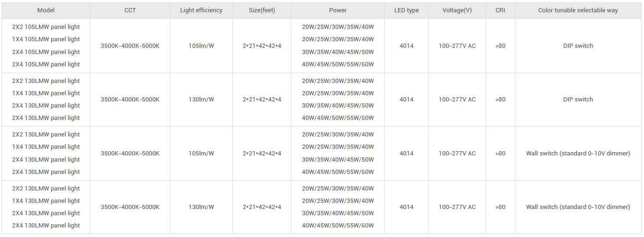Select 100-277V AC in the last row
This screenshot has width=644, height=237.
click(457, 207)
